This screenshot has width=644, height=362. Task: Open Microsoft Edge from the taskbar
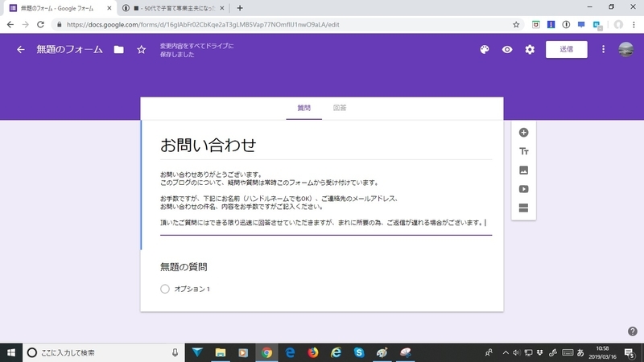coord(290,352)
